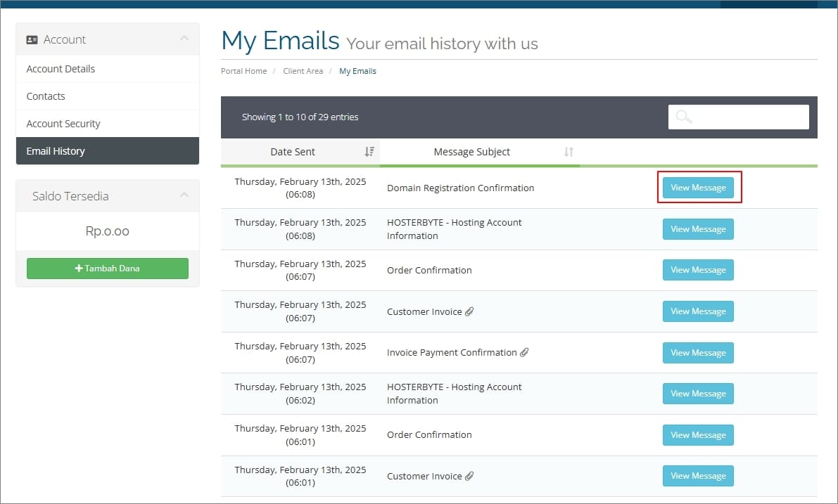The image size is (838, 504).
Task: Open the Client Area breadcrumb link
Action: click(303, 71)
